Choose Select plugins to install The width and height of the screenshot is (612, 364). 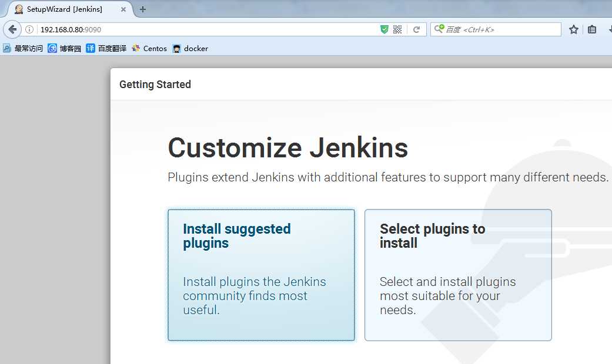458,275
